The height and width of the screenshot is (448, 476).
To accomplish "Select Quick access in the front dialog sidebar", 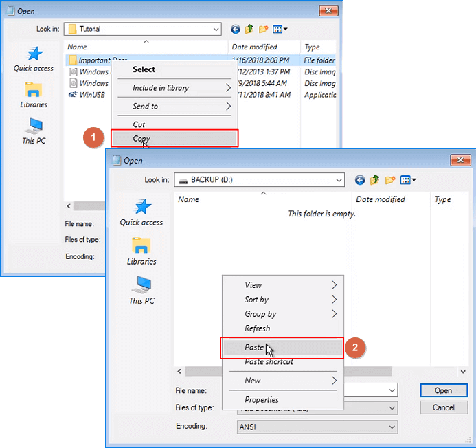I will point(141,212).
